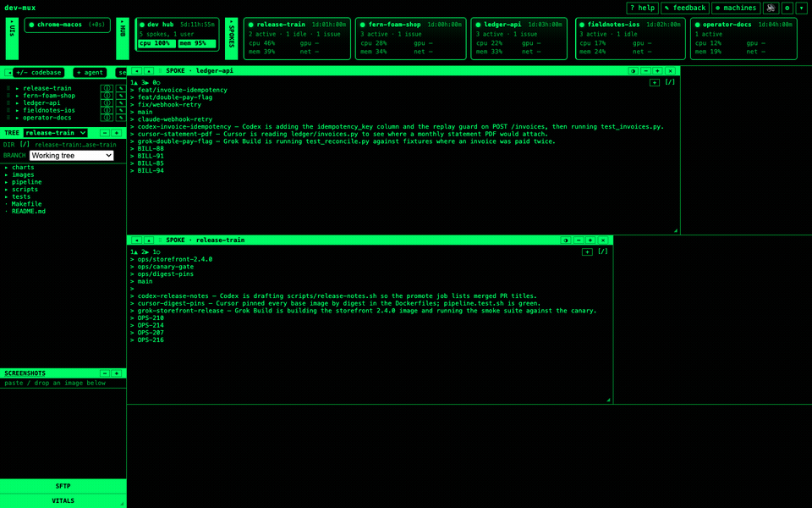The image size is (812, 508).
Task: Click the DIR [/] root path icon
Action: 25,145
